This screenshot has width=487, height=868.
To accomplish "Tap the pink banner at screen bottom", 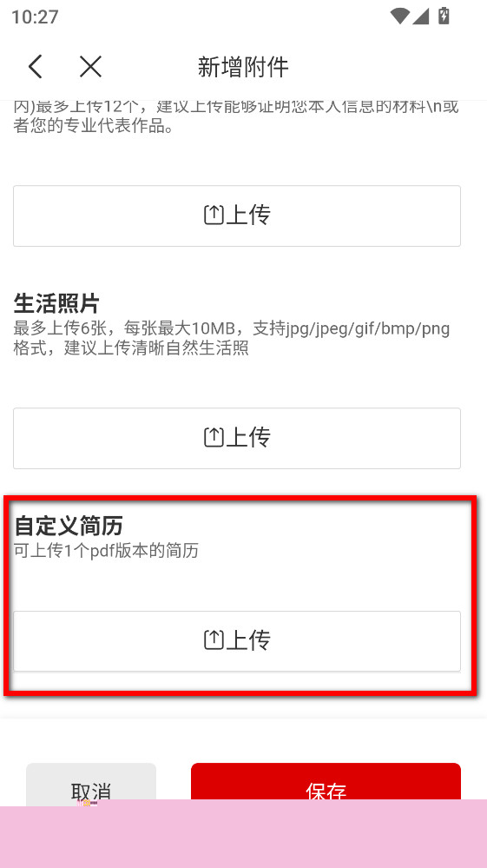I will [243, 833].
